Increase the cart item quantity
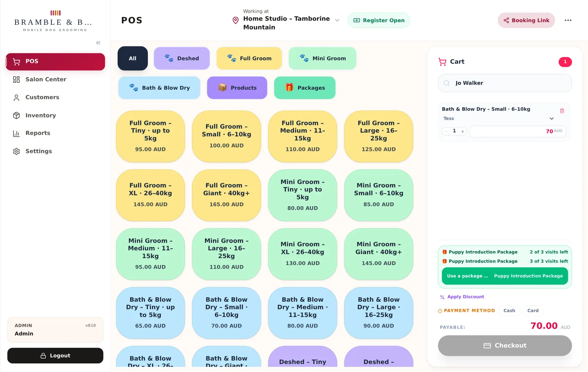588x372 pixels. coord(462,132)
